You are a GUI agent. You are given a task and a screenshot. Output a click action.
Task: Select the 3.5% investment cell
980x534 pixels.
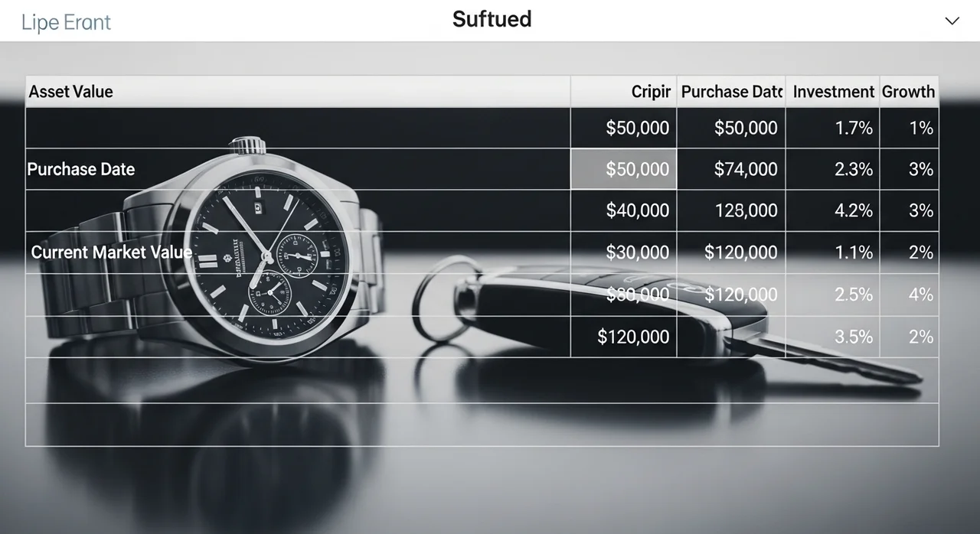tap(853, 337)
